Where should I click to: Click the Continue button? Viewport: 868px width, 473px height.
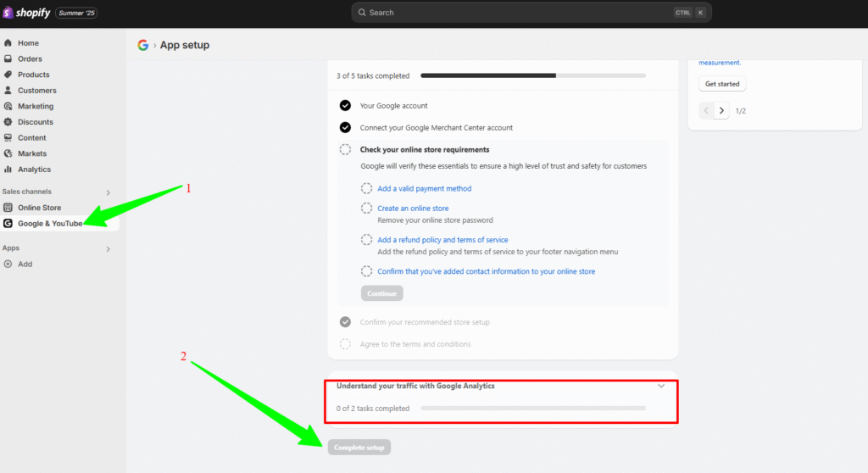tap(382, 293)
